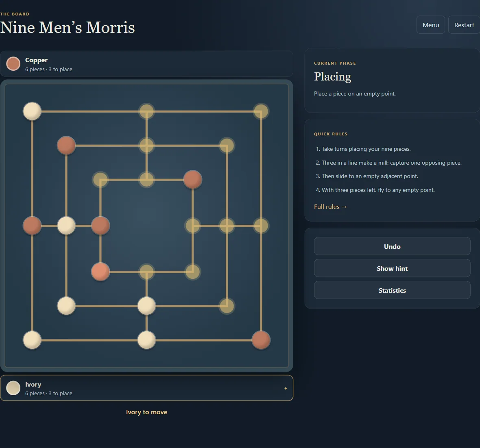Screen dimensions: 480x448
Task: Place a piece on outer square top-right corner
Action: coord(261,111)
